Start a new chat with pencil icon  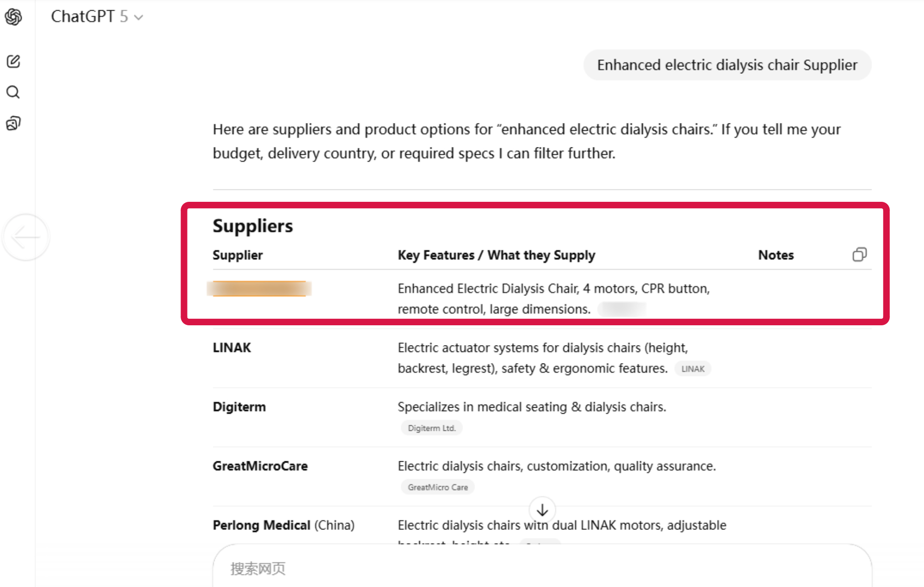(13, 61)
